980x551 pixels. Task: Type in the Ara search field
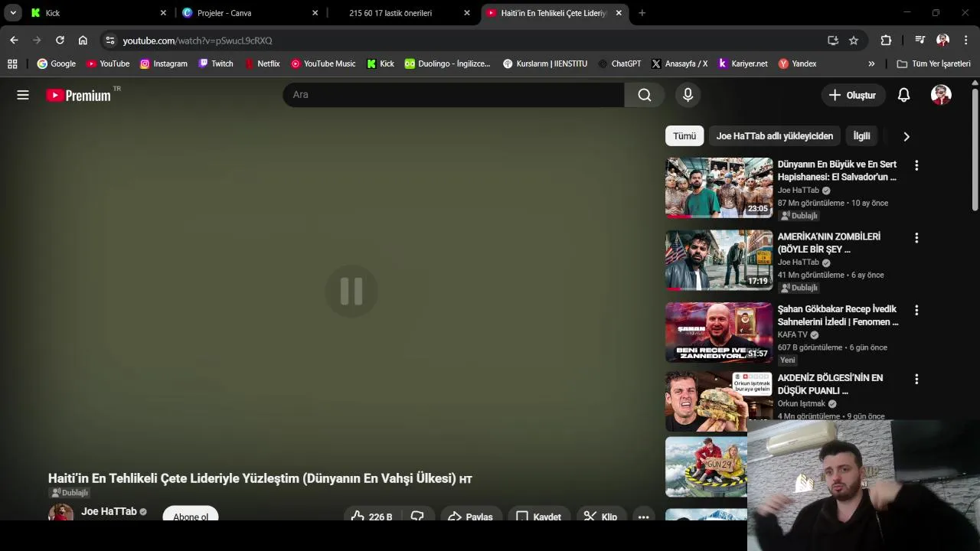click(x=453, y=95)
